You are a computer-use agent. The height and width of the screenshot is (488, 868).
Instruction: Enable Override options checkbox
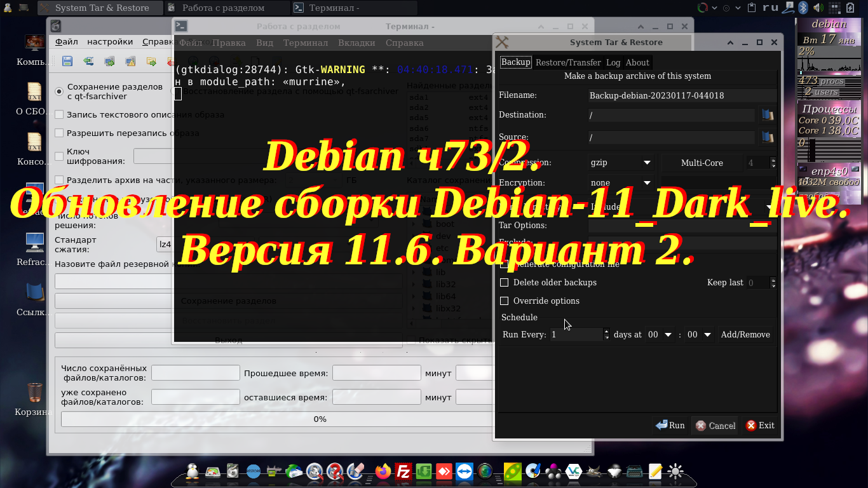[505, 301]
